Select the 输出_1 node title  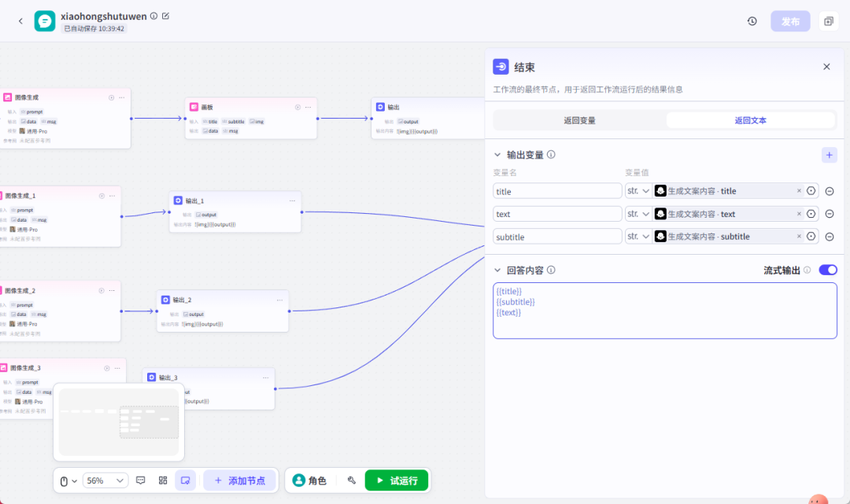point(194,200)
